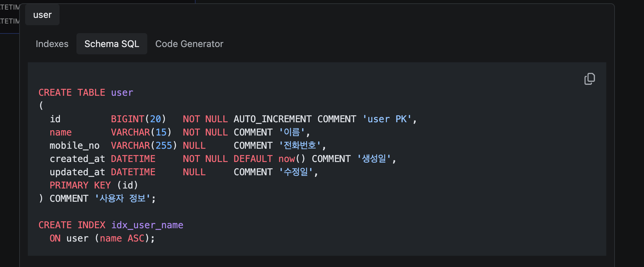Click the created_at column name
Image resolution: width=644 pixels, height=267 pixels.
tap(77, 159)
